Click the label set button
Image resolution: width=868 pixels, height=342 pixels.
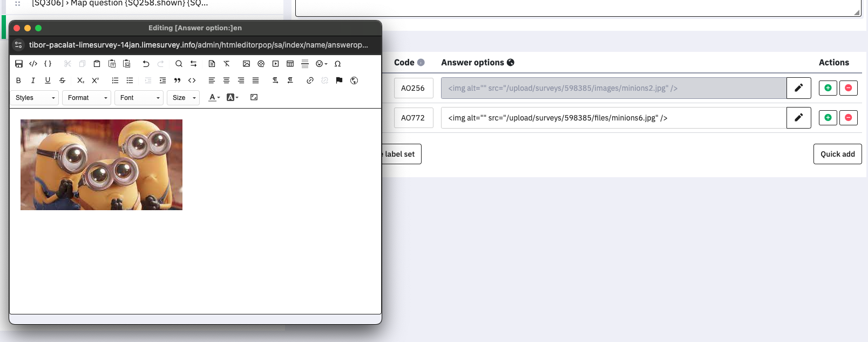pos(401,154)
